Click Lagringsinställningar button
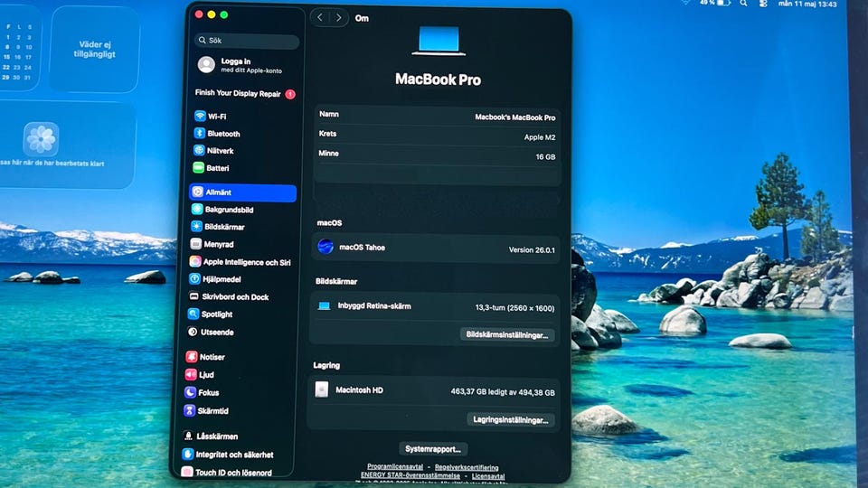Screen dimensions: 868x488 510,419
